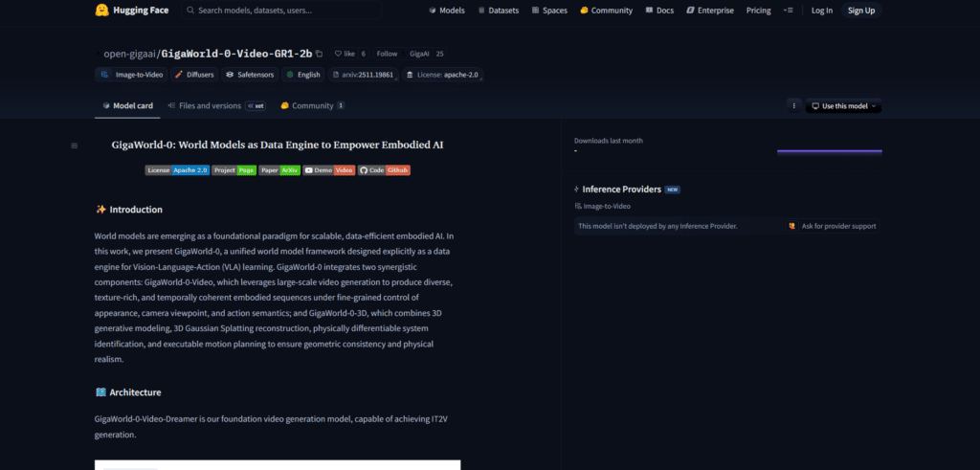Go to the Pricing page
The height and width of the screenshot is (470, 980).
tap(759, 10)
